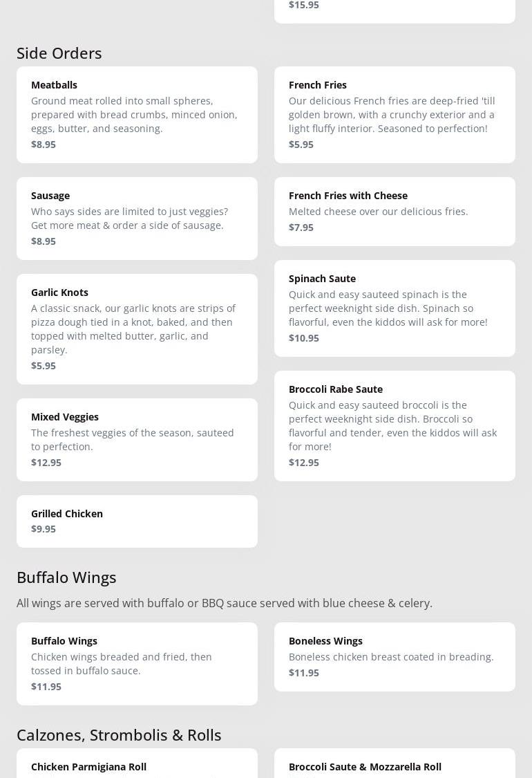Click the wings sauce description text
This screenshot has height=778, width=532.
(x=225, y=603)
